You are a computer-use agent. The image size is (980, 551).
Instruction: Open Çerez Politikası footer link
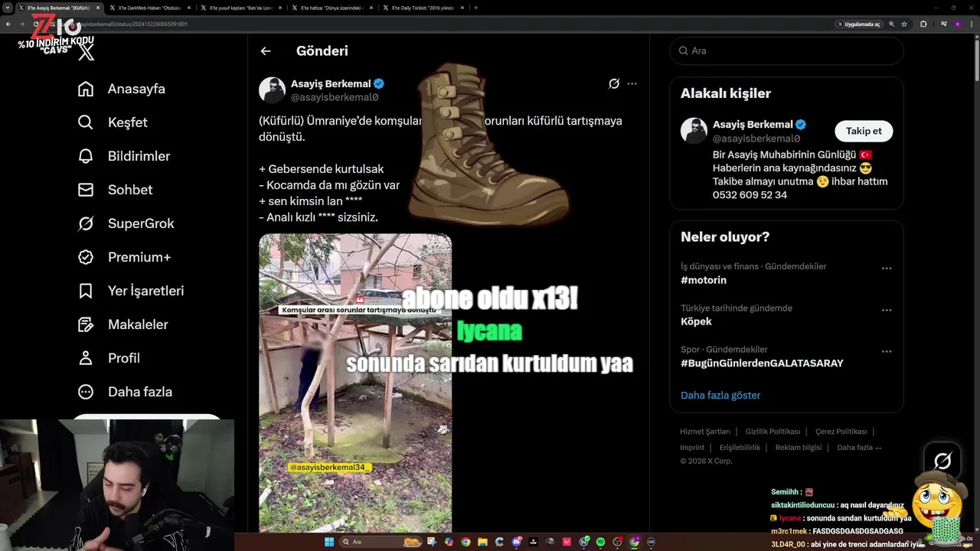(x=841, y=432)
